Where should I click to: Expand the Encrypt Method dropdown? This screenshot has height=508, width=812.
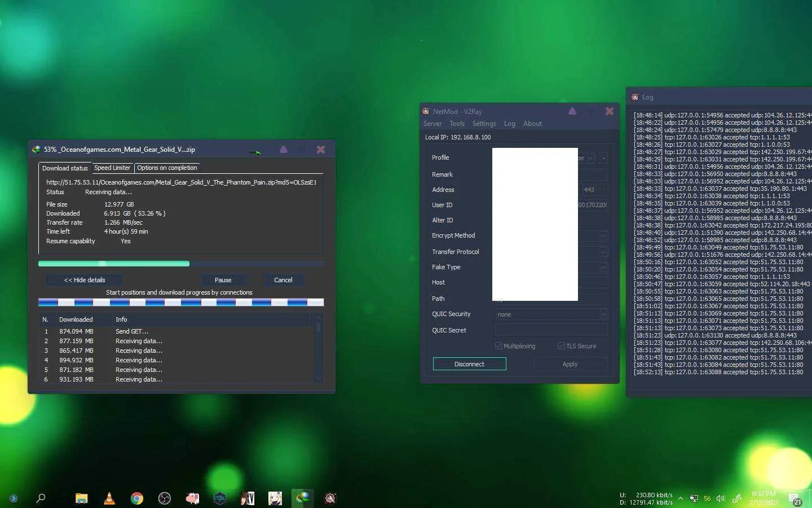pos(603,235)
